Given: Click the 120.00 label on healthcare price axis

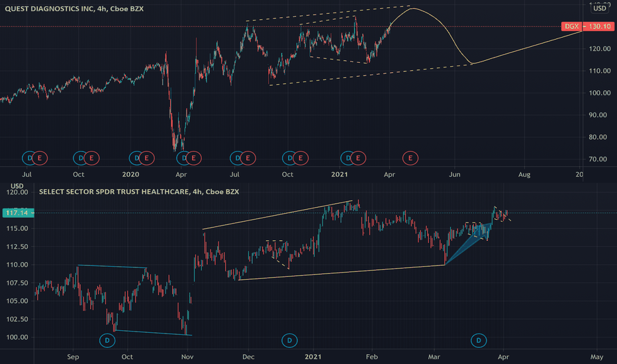Looking at the screenshot, I should coord(17,193).
